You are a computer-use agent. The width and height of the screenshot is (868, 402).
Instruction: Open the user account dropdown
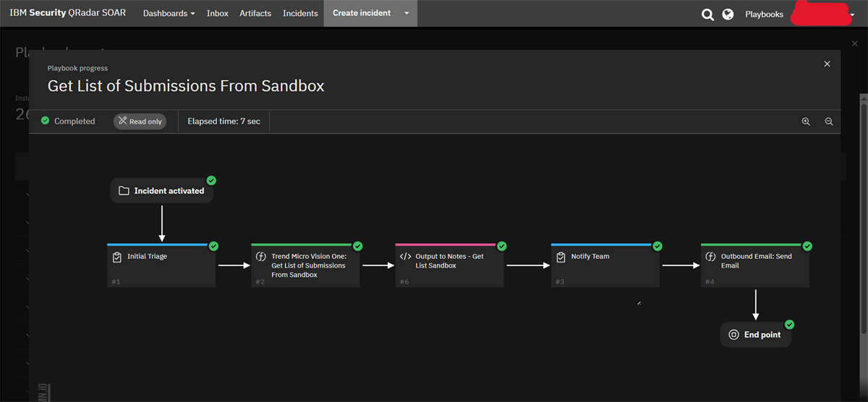(x=851, y=14)
